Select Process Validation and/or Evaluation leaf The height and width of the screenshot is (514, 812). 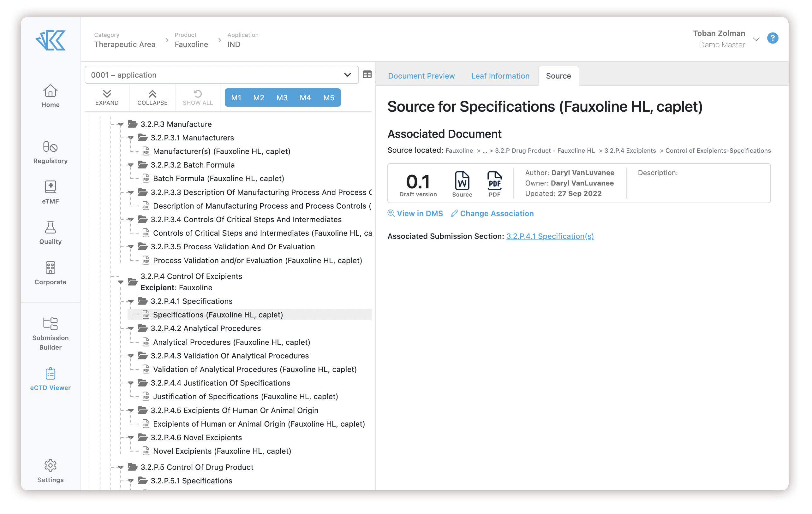coord(258,261)
